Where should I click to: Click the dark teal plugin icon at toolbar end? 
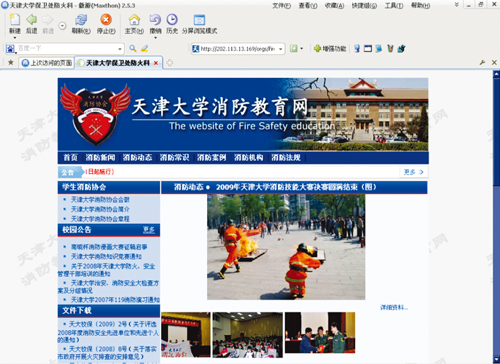401,49
